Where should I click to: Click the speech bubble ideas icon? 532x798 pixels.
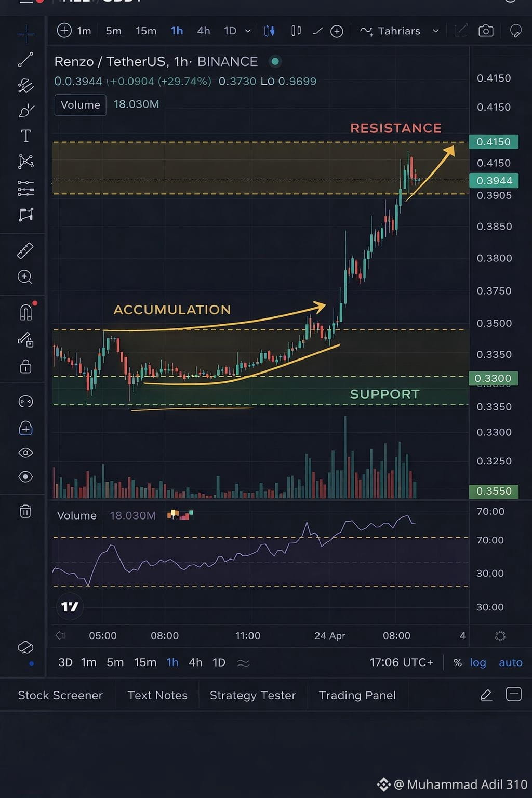coord(515,31)
